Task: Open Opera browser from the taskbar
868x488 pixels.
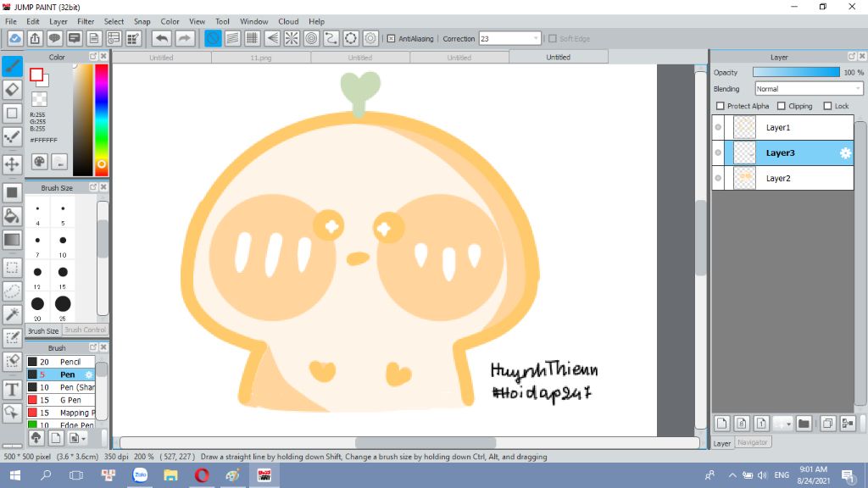Action: tap(202, 475)
